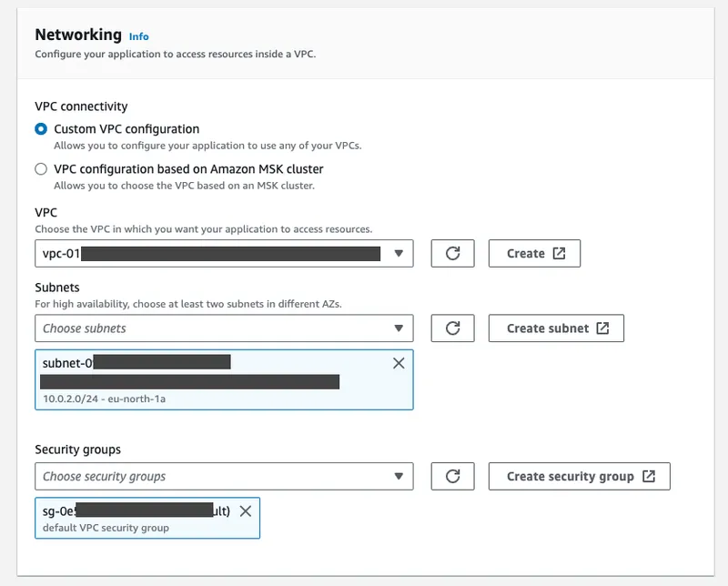Open the Networking Info help link

click(x=139, y=37)
